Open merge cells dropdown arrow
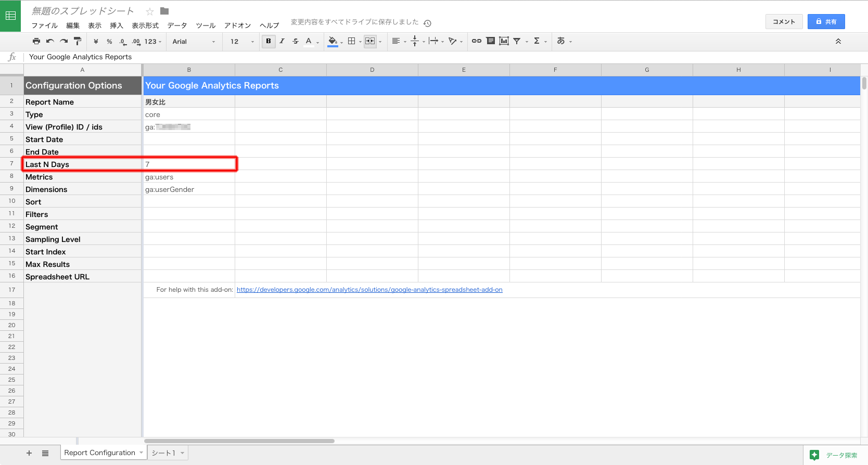This screenshot has height=465, width=868. 380,42
